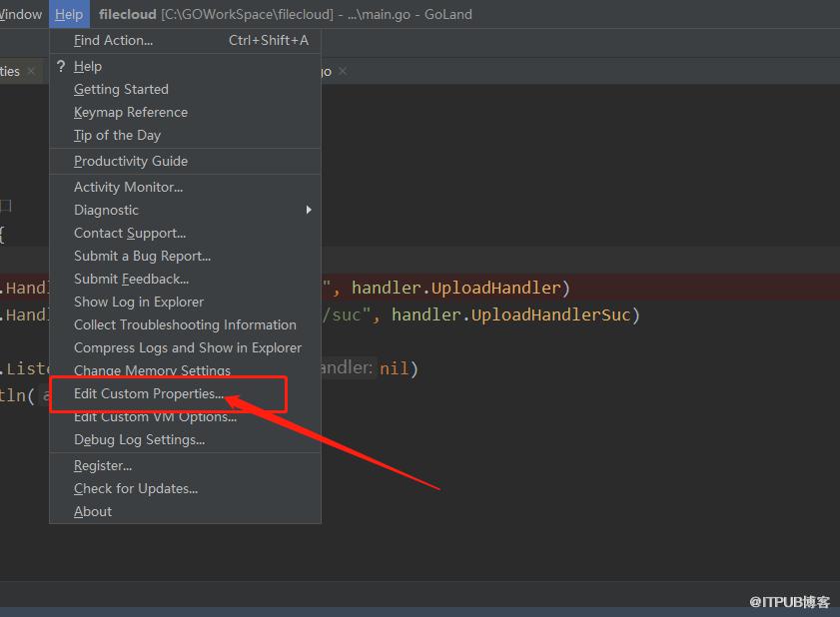Choose Contact Support... entry
This screenshot has height=617, width=840.
(186, 233)
